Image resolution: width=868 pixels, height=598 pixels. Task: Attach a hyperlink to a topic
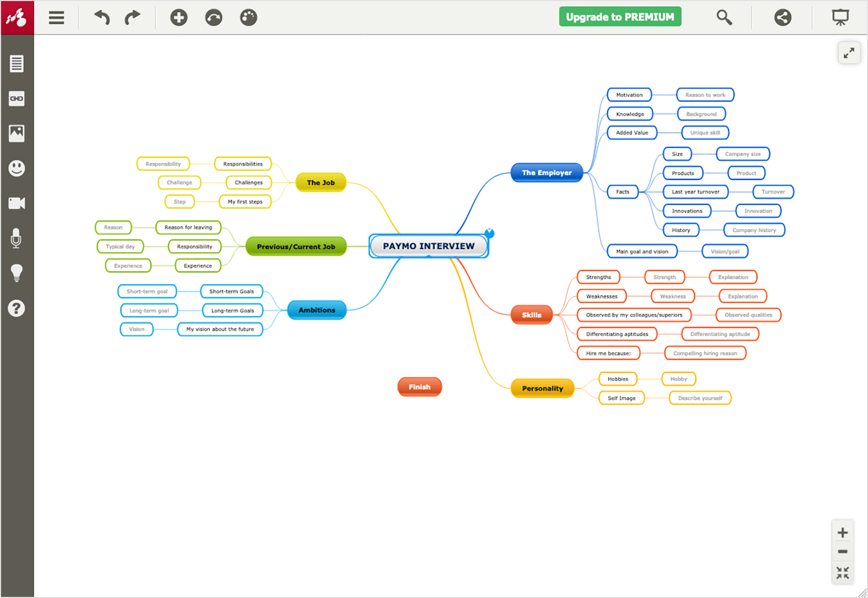coord(17,99)
